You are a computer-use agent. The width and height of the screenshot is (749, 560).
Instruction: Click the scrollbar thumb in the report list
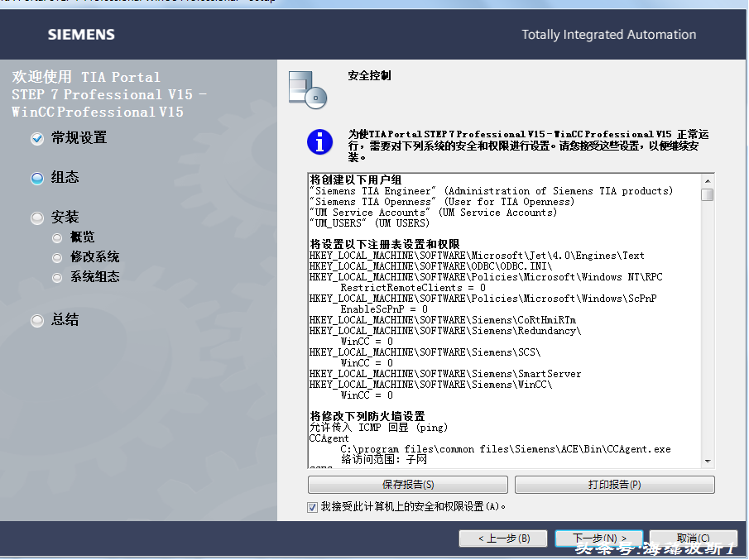coord(708,195)
